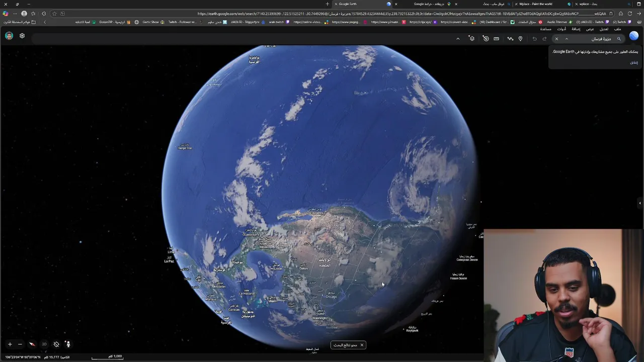Activate the Street View pegman icon
The image size is (644, 362).
[x=68, y=344]
